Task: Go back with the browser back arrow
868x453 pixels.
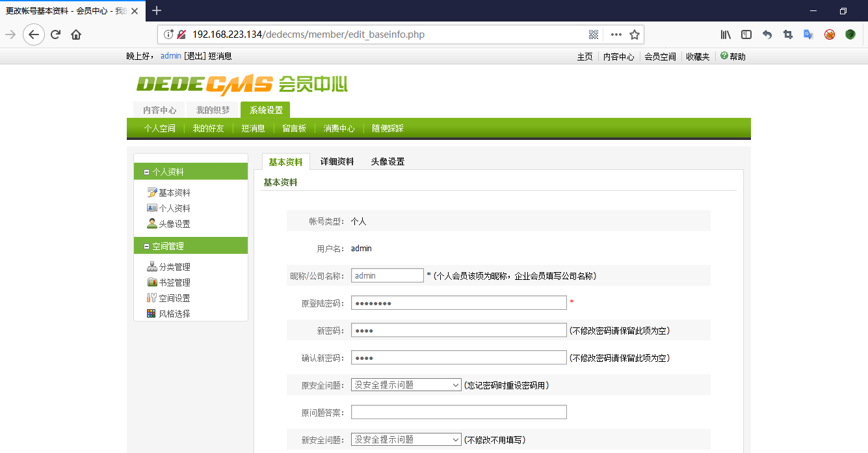Action: point(33,34)
